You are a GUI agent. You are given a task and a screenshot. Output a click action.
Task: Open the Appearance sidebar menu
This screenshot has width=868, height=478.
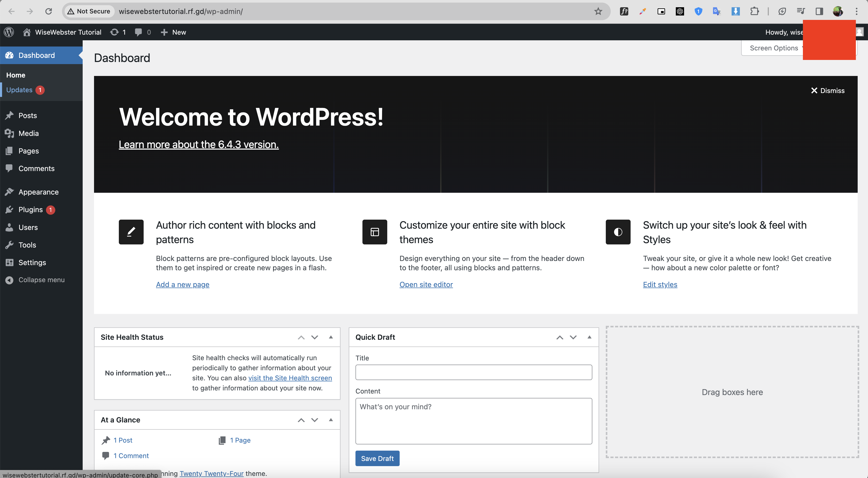[x=38, y=192]
